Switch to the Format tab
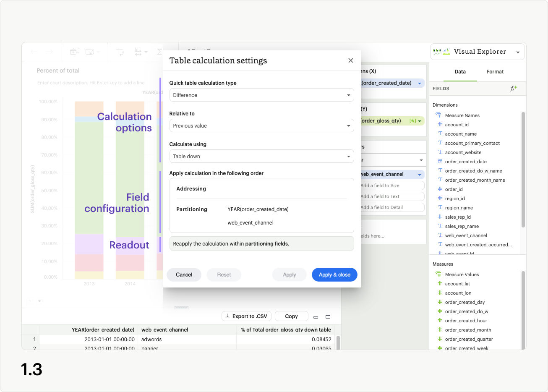 tap(495, 71)
